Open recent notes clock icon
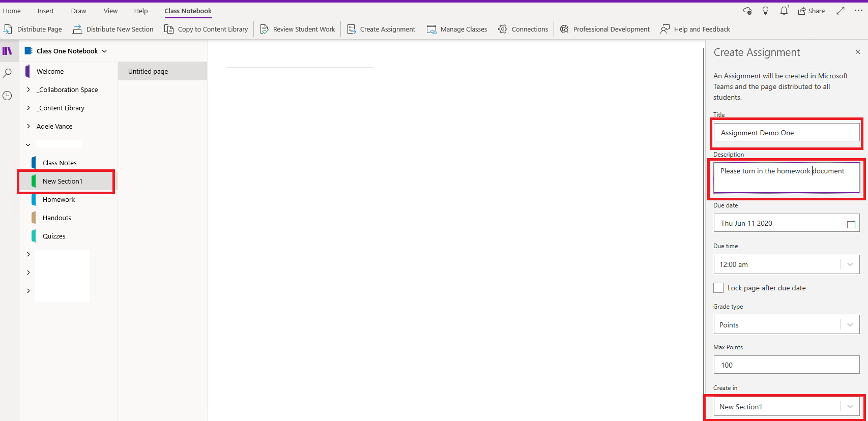 point(7,96)
